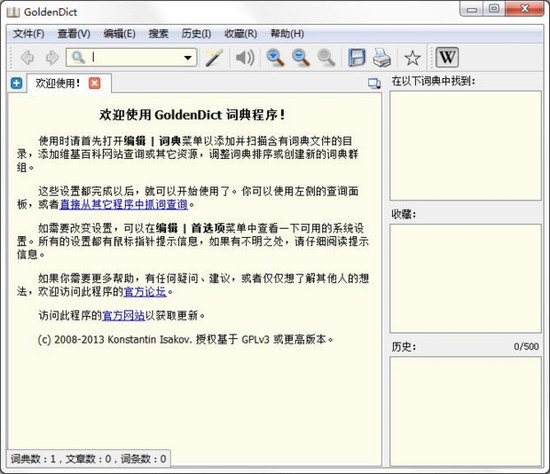Viewport: 550px width, 474px height.
Task: Click the print article printer icon
Action: (382, 58)
